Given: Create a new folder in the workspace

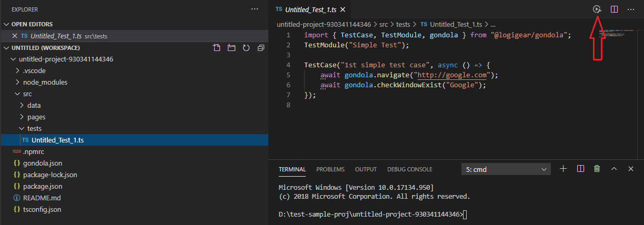Looking at the screenshot, I should point(231,48).
